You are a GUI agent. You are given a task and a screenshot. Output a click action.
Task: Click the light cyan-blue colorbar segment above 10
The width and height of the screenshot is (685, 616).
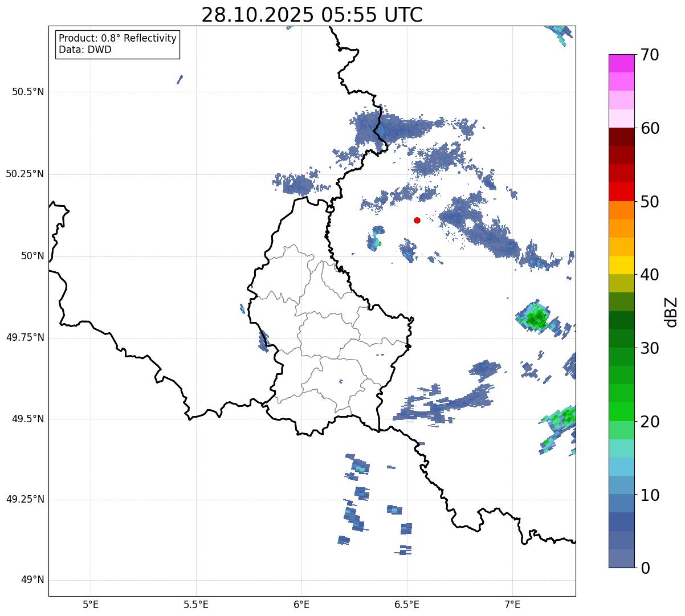click(622, 467)
